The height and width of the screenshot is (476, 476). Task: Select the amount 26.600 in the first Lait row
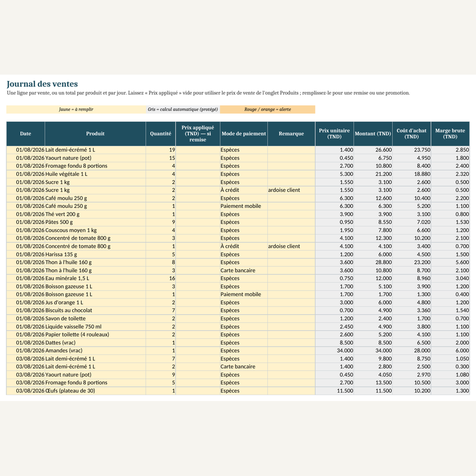point(373,150)
